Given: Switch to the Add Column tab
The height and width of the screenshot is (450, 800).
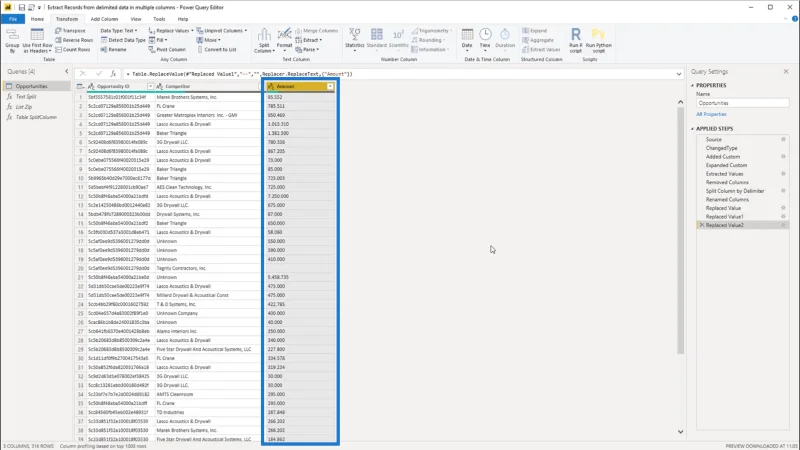Looking at the screenshot, I should coord(104,19).
